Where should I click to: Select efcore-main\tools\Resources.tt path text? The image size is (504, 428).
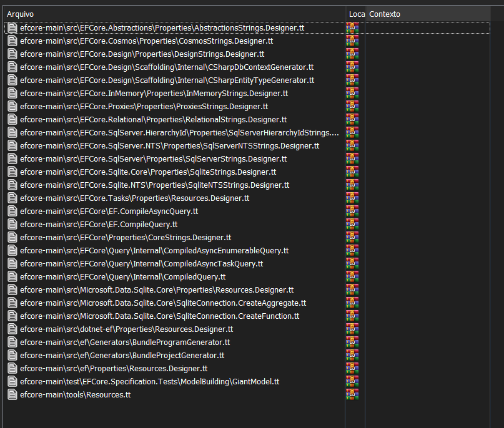tap(75, 395)
